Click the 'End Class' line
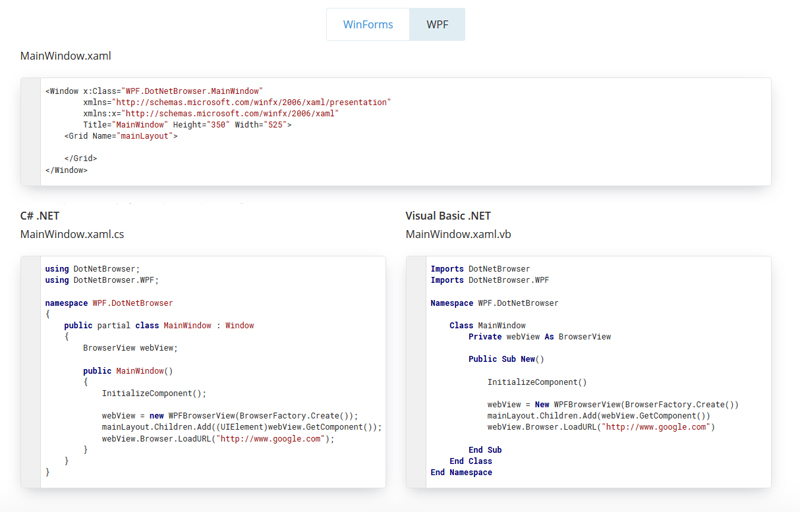Image resolution: width=800 pixels, height=512 pixels. tap(471, 461)
